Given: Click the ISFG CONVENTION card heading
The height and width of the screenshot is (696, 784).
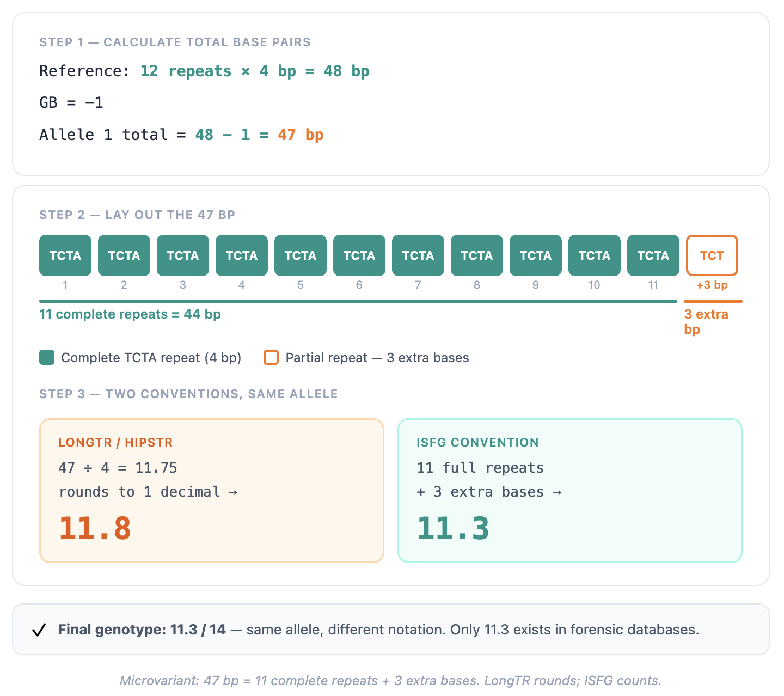Looking at the screenshot, I should (477, 442).
